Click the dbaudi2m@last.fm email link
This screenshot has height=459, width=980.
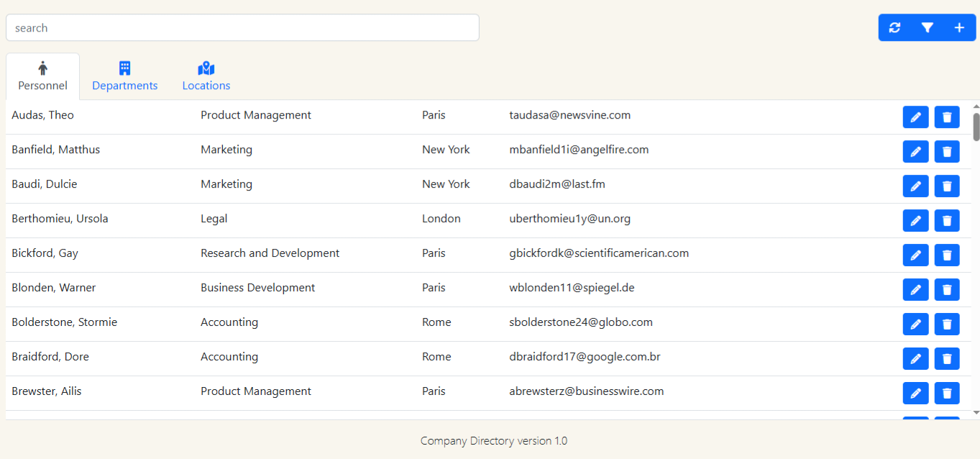pyautogui.click(x=557, y=183)
